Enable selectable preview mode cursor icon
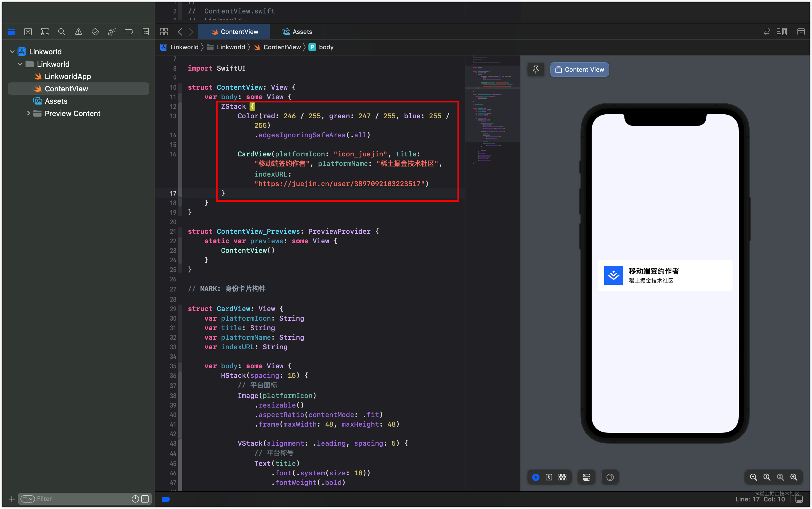Viewport: 812px width, 509px height. click(549, 477)
